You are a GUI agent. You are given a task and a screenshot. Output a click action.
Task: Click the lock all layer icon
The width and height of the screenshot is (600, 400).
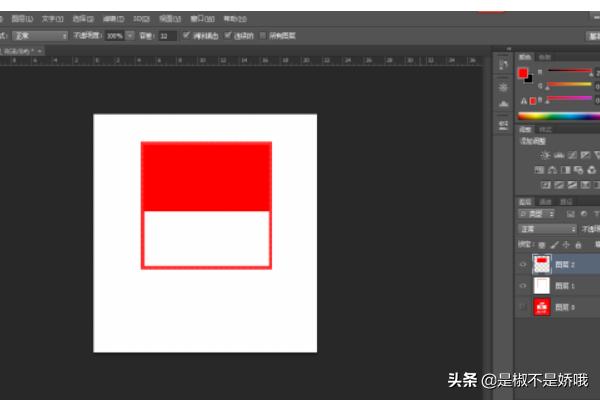(x=579, y=244)
